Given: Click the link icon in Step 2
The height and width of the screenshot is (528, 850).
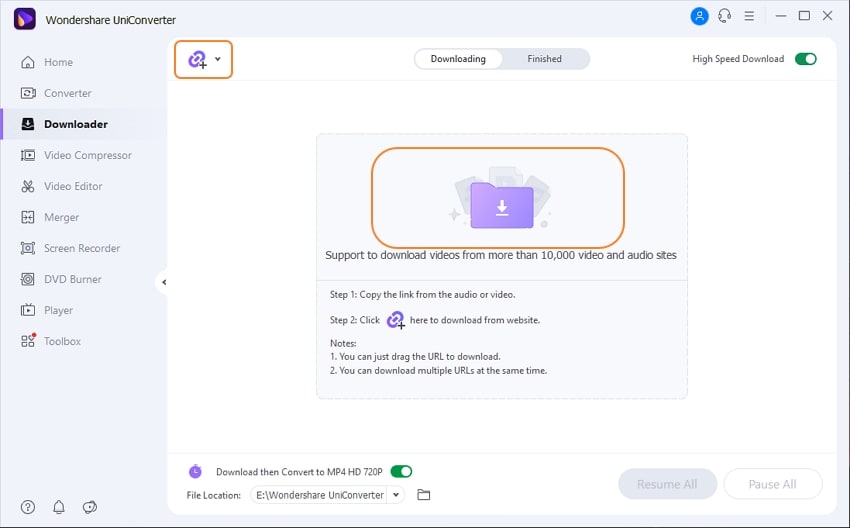Looking at the screenshot, I should (396, 320).
